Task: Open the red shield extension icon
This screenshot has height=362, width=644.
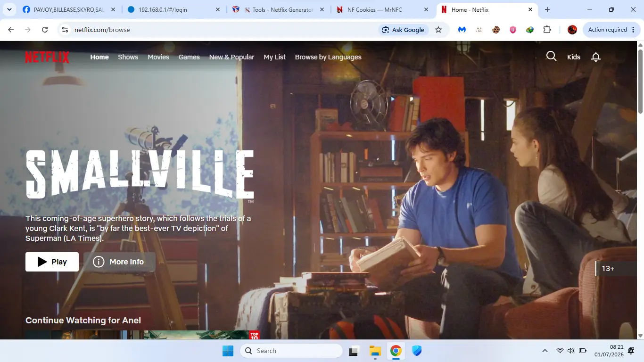Action: [513, 30]
